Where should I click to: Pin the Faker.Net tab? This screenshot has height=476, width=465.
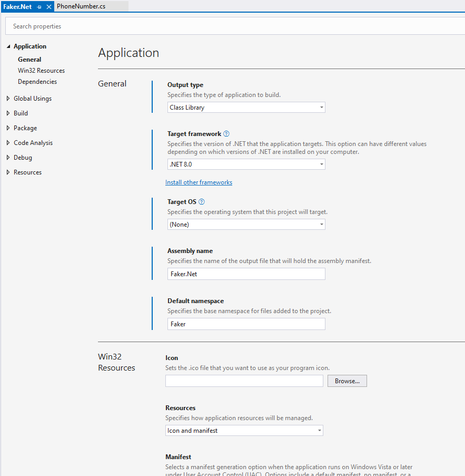pyautogui.click(x=39, y=7)
